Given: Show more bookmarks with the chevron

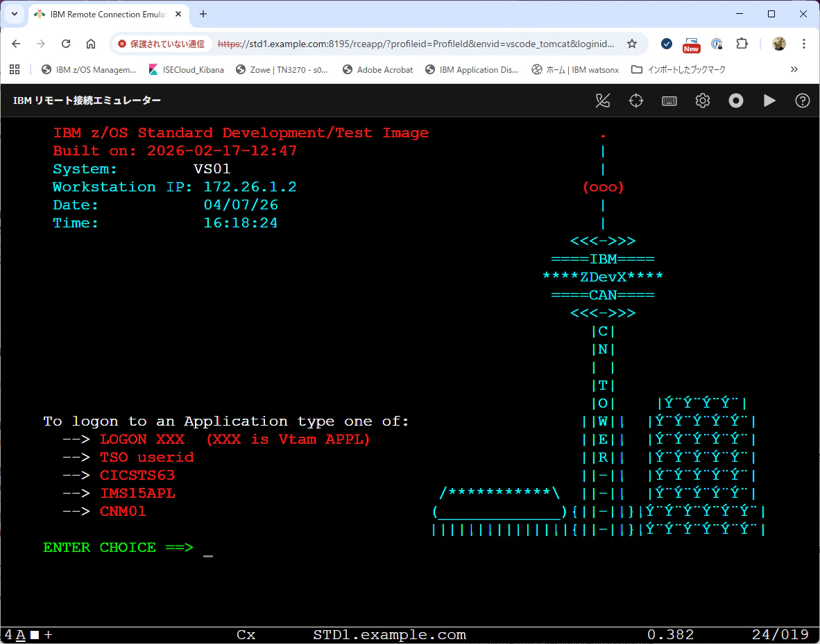Looking at the screenshot, I should (x=794, y=69).
